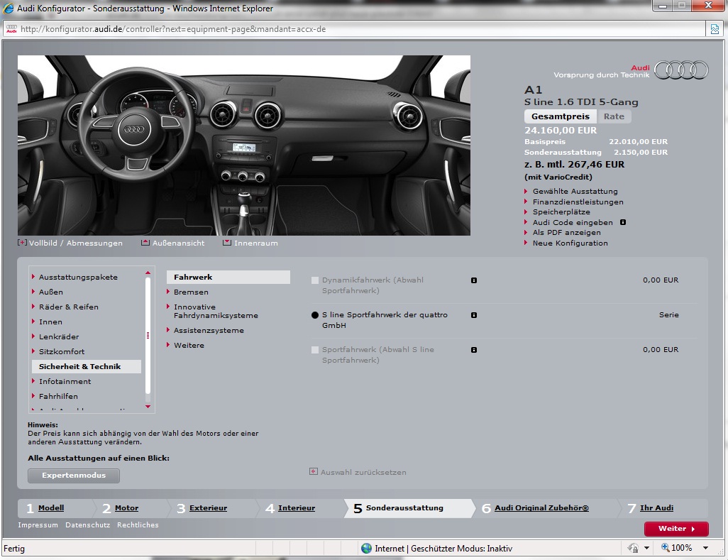Click the browser address bar URL
Viewport: 728px width, 560px height.
(173, 29)
